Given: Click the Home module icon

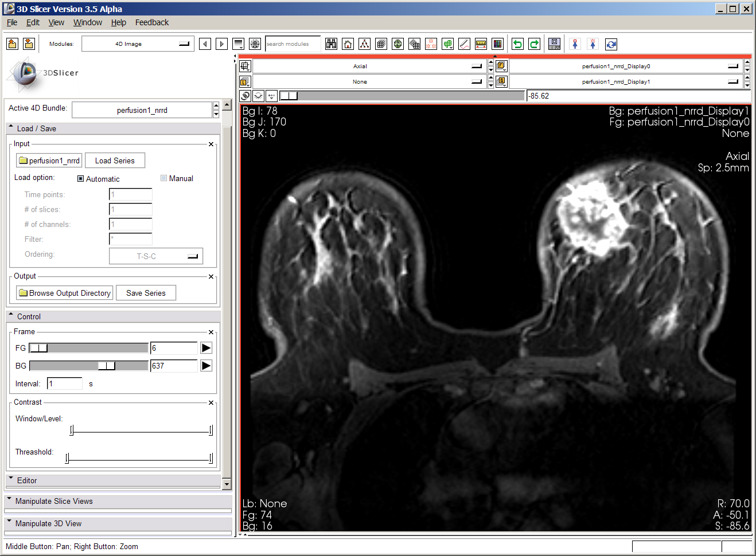Looking at the screenshot, I should point(348,44).
